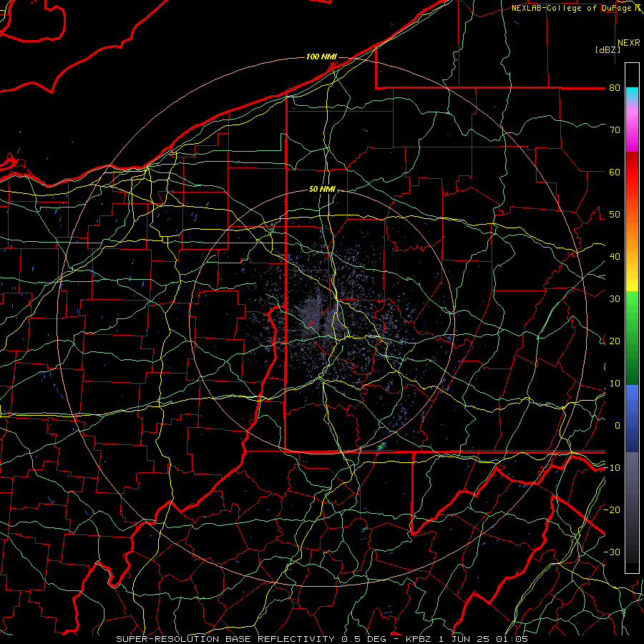Click the 70 dBZ scale value
Viewport: 644px width, 644px height.
coord(615,130)
